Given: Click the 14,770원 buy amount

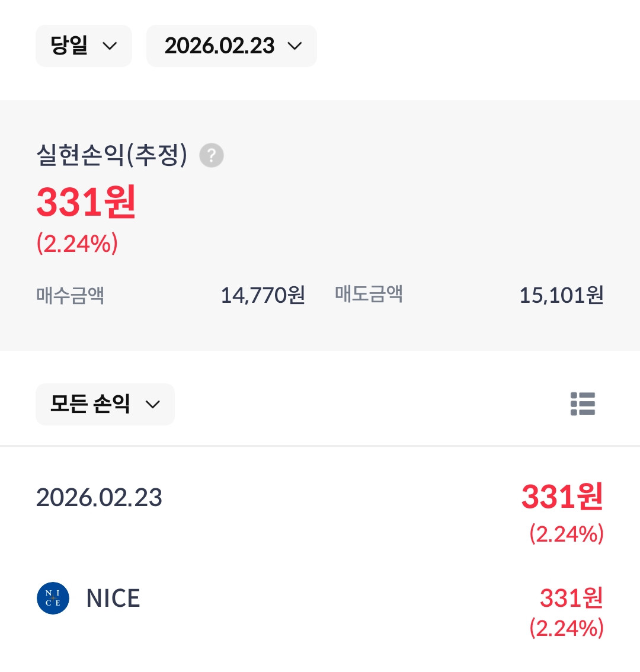Looking at the screenshot, I should [x=263, y=295].
